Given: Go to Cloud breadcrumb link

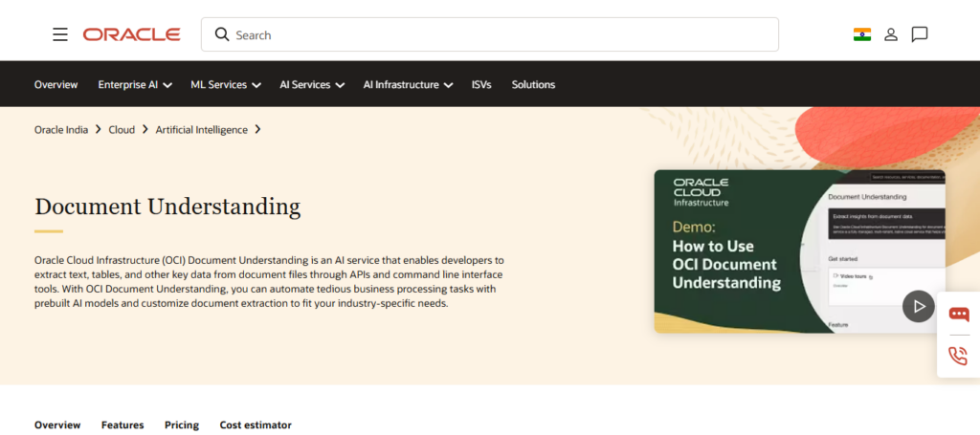Looking at the screenshot, I should point(122,130).
